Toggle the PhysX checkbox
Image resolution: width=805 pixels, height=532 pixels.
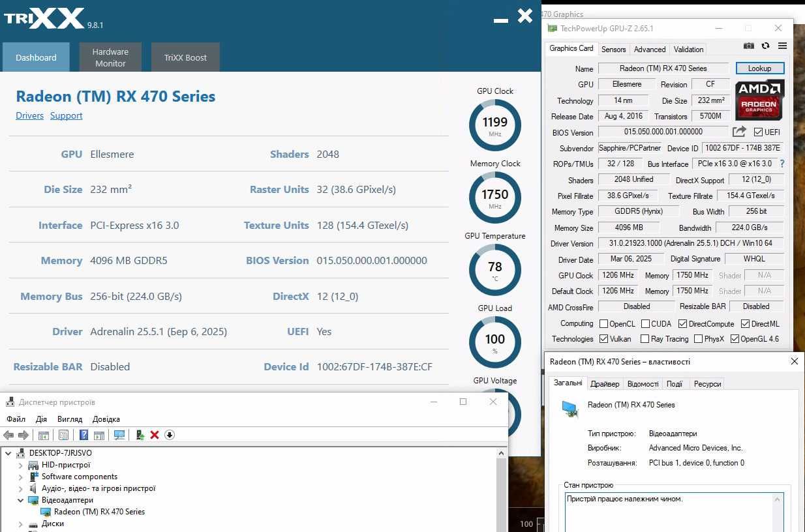pyautogui.click(x=698, y=339)
